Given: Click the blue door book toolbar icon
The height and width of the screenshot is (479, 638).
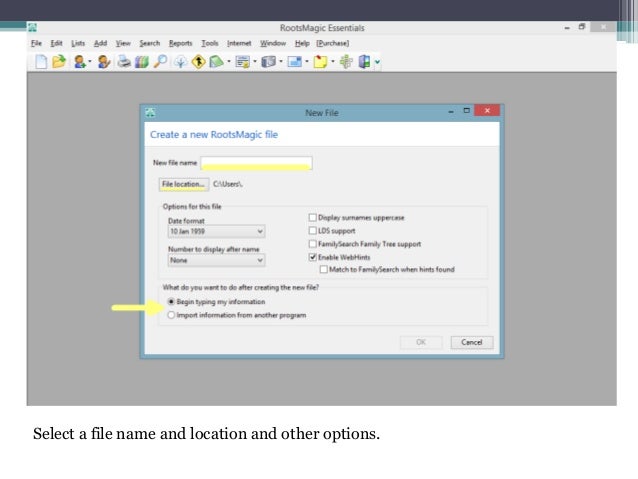Looking at the screenshot, I should (365, 62).
